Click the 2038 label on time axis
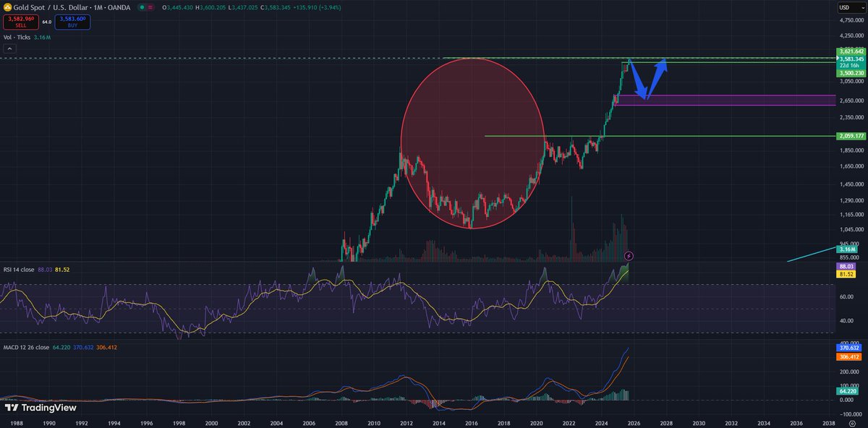Viewport: 868px width, 428px height. coord(829,423)
